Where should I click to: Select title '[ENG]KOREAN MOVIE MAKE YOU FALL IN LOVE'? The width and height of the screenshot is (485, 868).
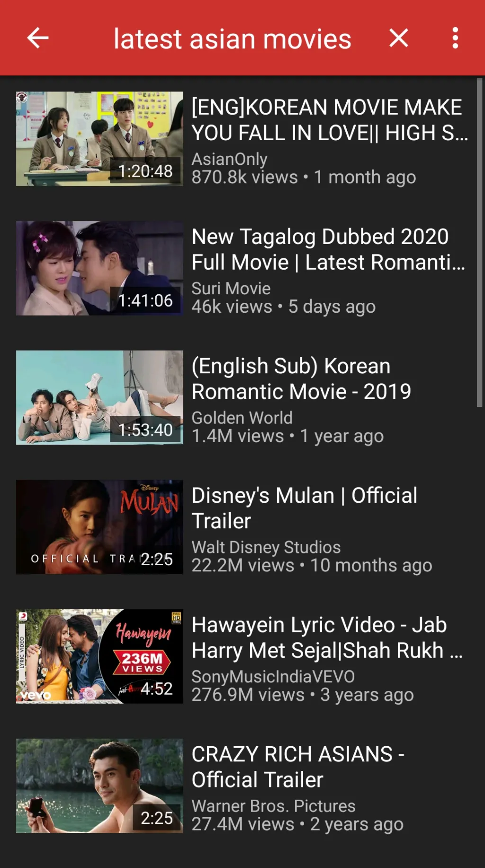330,120
